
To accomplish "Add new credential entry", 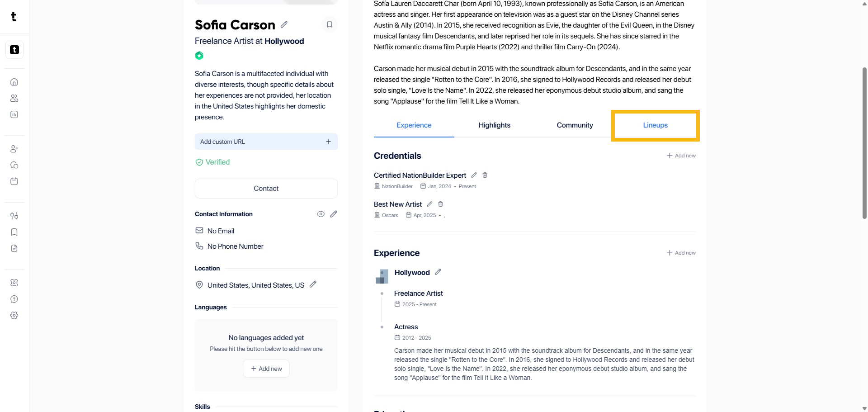I will [x=681, y=156].
